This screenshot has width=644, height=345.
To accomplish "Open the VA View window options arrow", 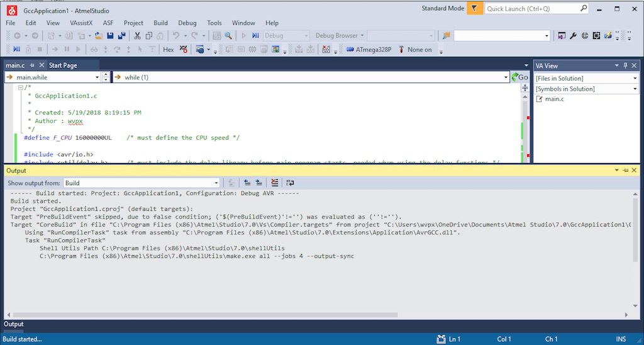I will click(616, 65).
